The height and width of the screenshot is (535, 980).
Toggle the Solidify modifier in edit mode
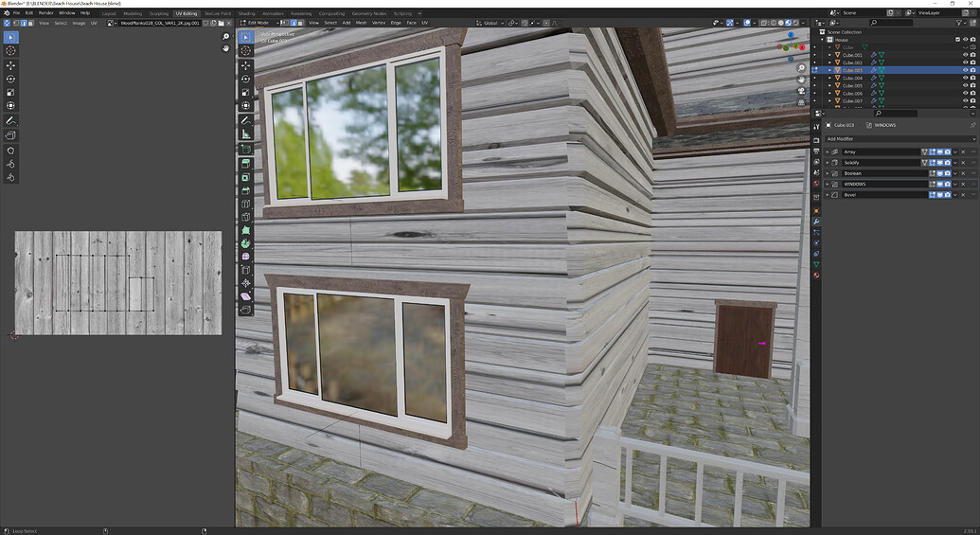click(933, 163)
